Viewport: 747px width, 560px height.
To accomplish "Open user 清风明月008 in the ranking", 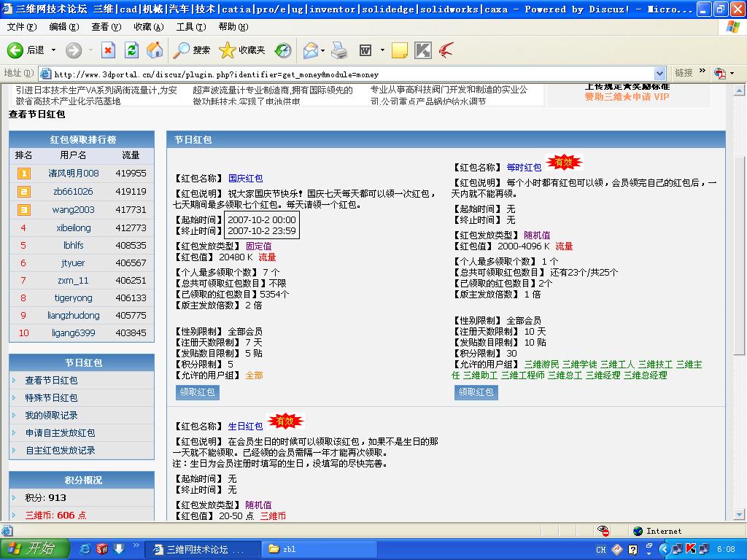I will [74, 174].
